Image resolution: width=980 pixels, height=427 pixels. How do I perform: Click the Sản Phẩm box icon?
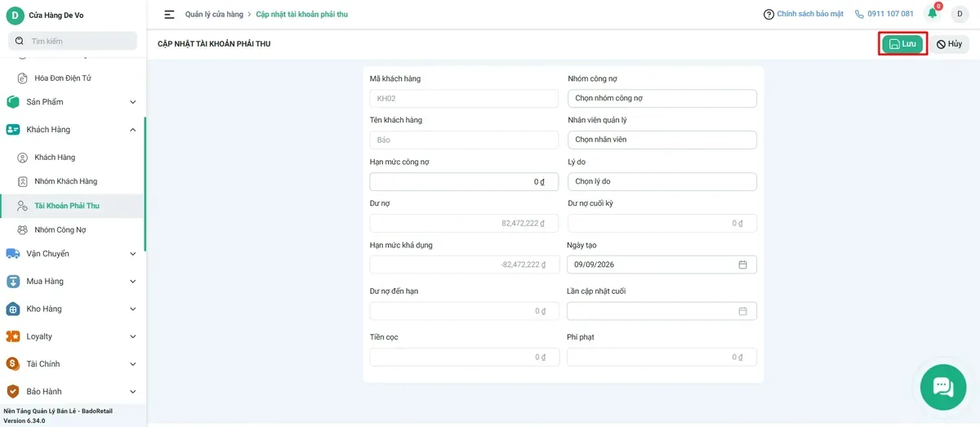point(13,102)
